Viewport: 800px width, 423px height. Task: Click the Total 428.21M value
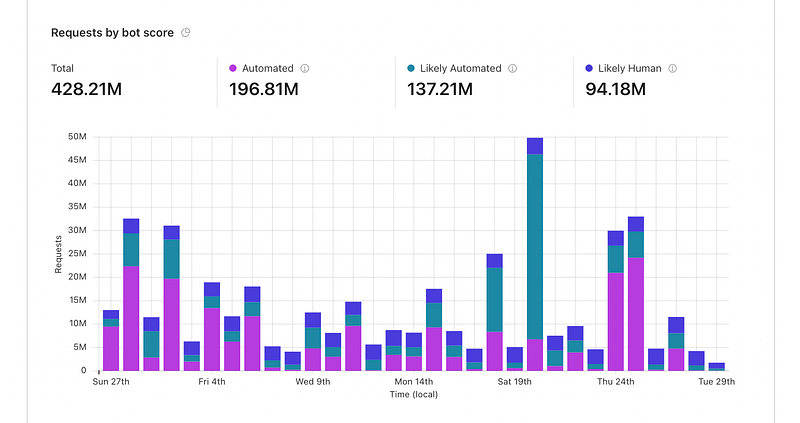click(x=86, y=89)
